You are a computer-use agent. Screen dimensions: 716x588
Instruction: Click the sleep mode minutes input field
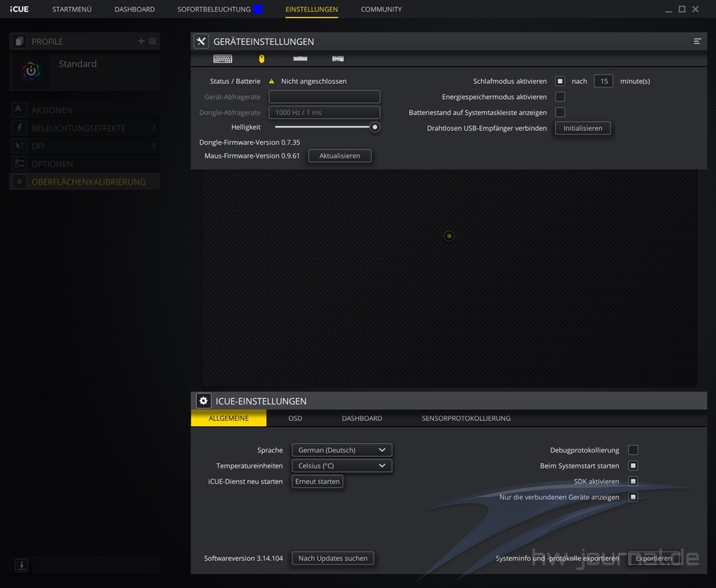click(603, 81)
